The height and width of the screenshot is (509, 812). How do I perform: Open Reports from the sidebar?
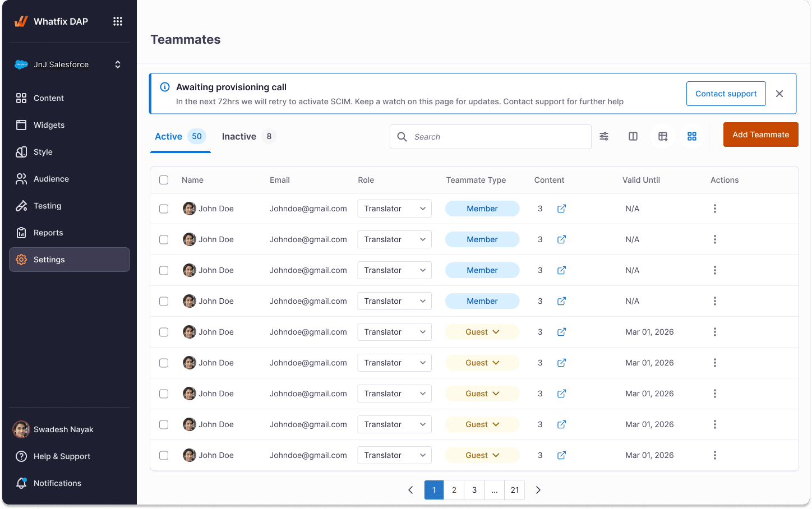tap(70, 233)
